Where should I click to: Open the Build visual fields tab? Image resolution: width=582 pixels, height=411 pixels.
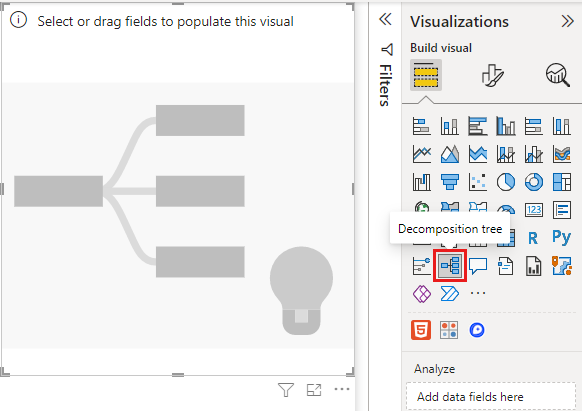click(x=426, y=75)
